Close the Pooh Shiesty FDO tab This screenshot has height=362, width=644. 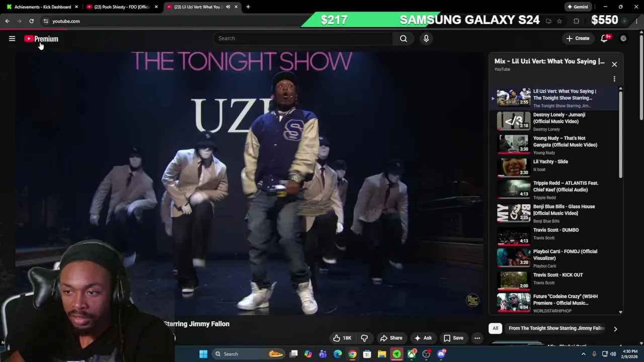156,7
